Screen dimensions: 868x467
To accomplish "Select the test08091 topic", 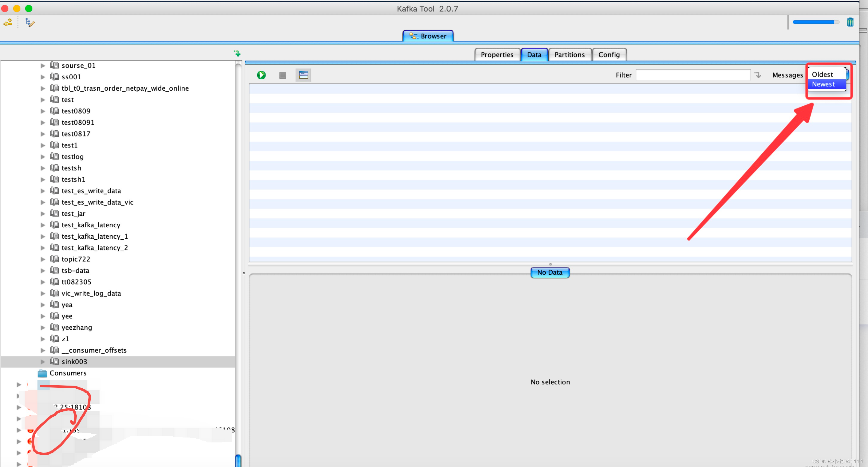I will tap(78, 123).
